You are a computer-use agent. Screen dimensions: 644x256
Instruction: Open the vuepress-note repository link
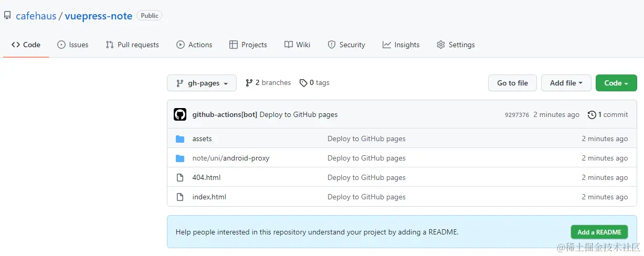[99, 16]
